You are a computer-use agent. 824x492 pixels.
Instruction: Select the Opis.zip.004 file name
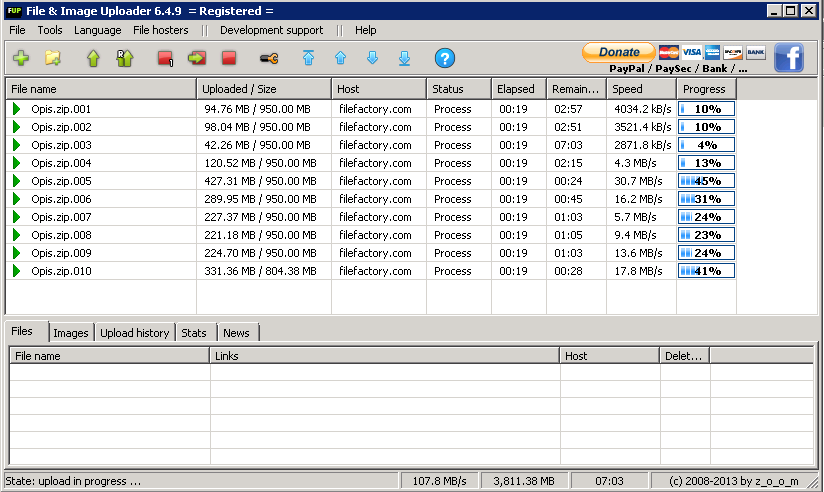pyautogui.click(x=61, y=163)
